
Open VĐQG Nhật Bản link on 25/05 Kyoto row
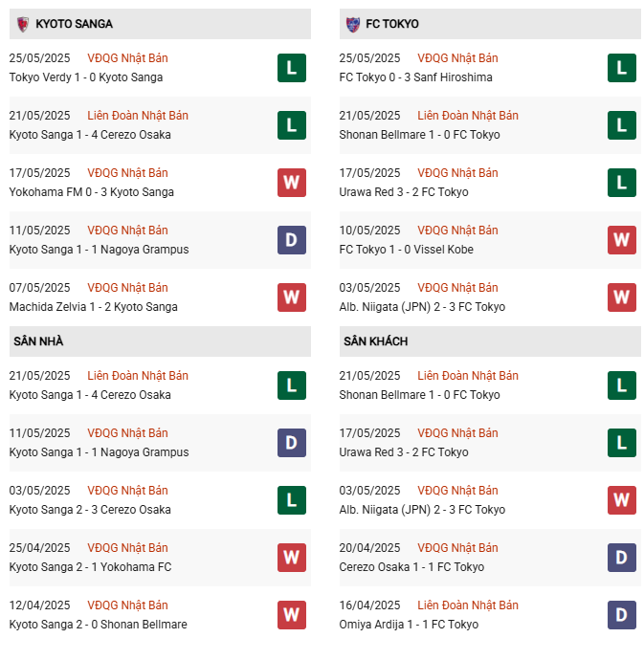tap(127, 58)
